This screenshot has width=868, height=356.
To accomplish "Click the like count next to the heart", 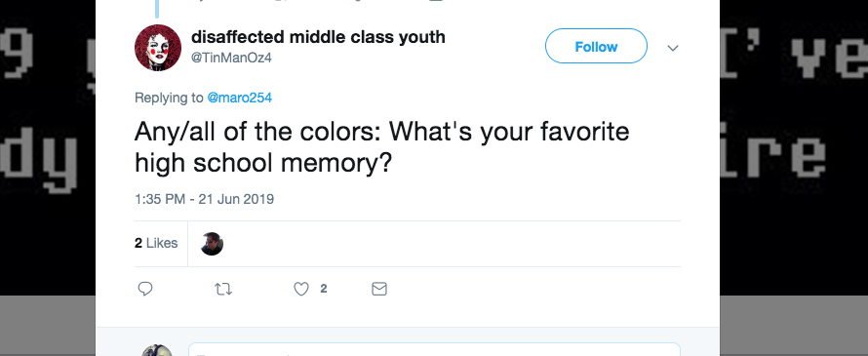I will [x=324, y=289].
